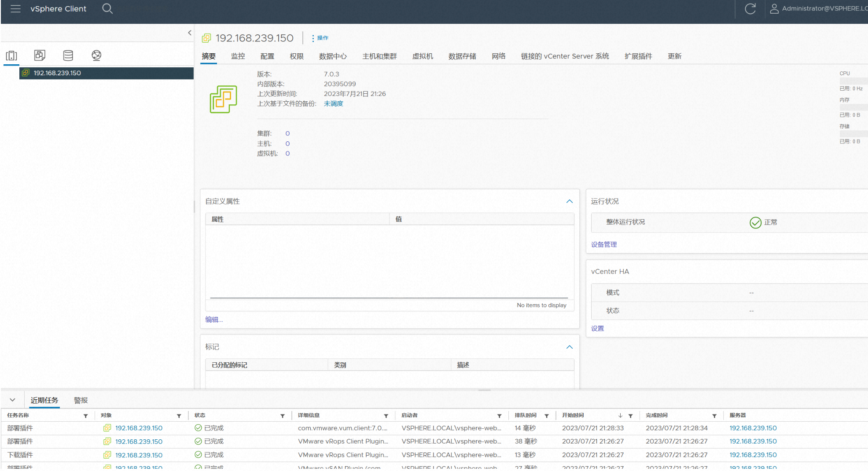Filter the 任务名称 column

pyautogui.click(x=85, y=416)
